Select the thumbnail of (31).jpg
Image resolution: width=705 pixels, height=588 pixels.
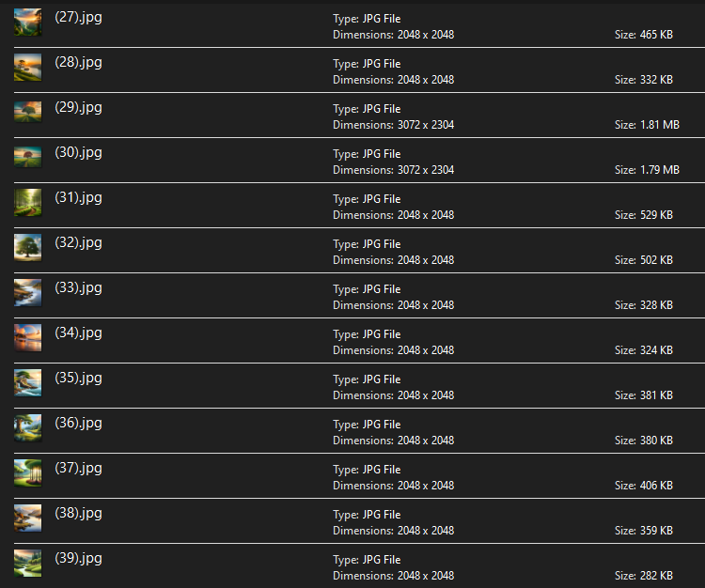(x=27, y=202)
